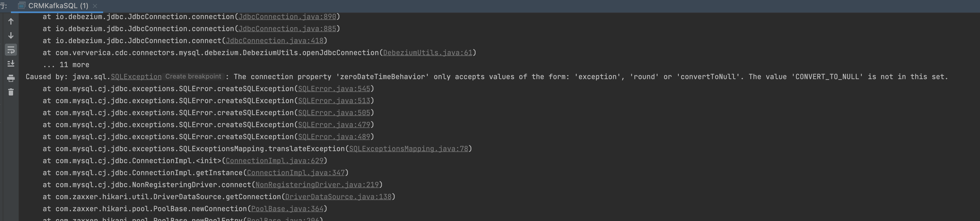Screen dimensions: 980x221
Task: Click the Print console output icon
Action: (11, 78)
